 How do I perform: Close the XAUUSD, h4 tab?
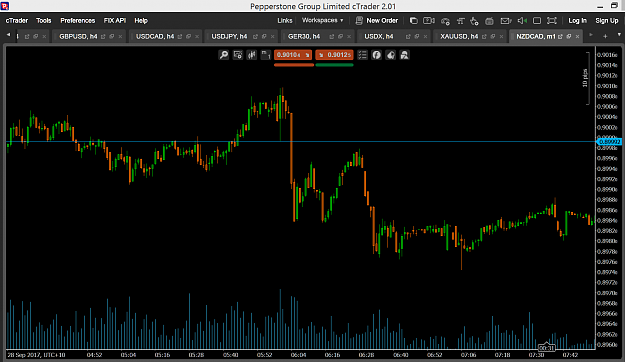tap(501, 36)
